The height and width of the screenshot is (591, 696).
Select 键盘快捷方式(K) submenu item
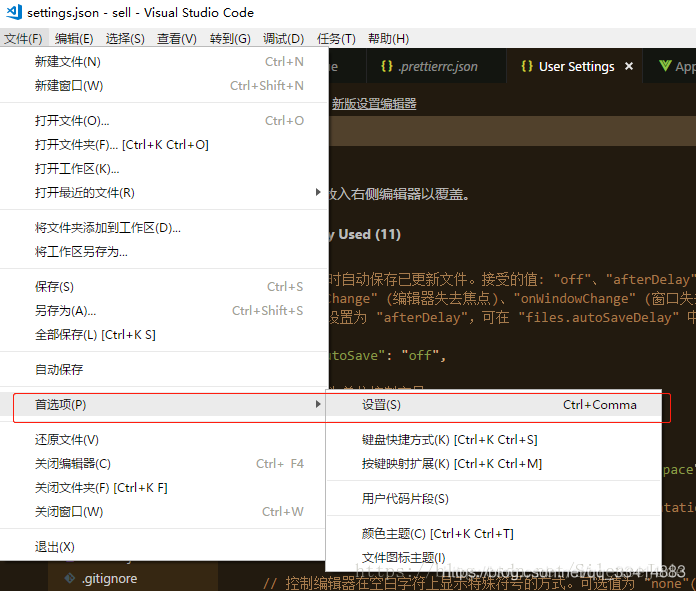tap(494, 440)
